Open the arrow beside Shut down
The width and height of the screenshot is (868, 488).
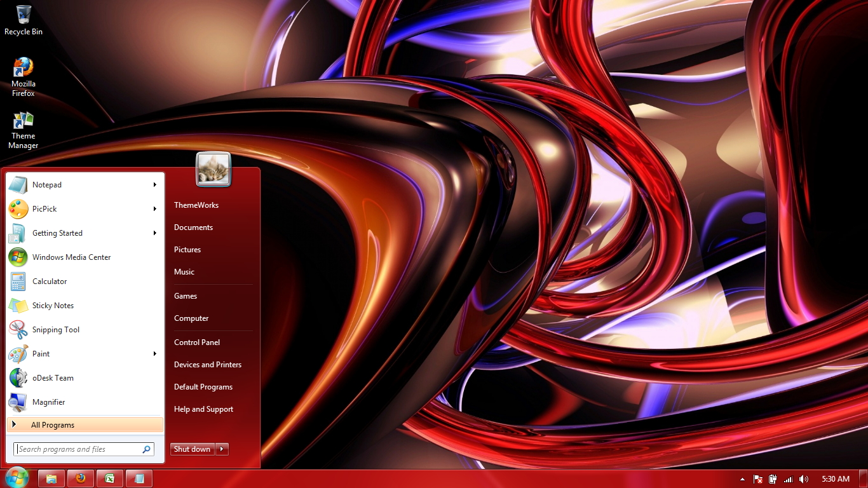tap(222, 449)
